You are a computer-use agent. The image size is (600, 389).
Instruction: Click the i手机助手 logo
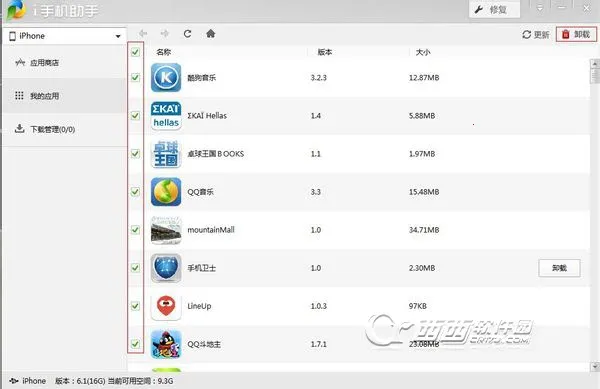click(x=16, y=10)
